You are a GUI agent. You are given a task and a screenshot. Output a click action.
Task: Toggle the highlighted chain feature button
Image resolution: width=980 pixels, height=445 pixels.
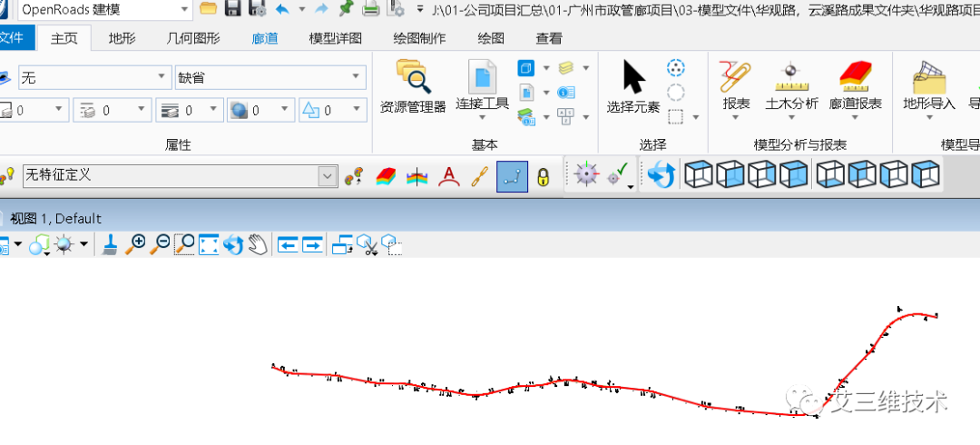point(512,176)
